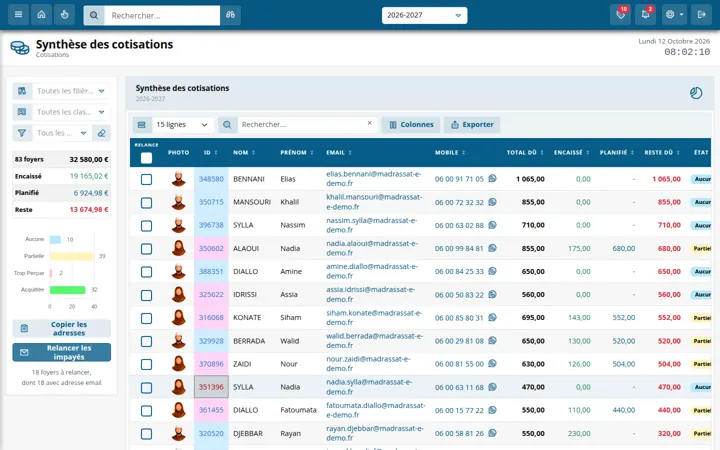
Task: Open WhatsApp icon for 06 00 50 83 22
Action: point(492,294)
